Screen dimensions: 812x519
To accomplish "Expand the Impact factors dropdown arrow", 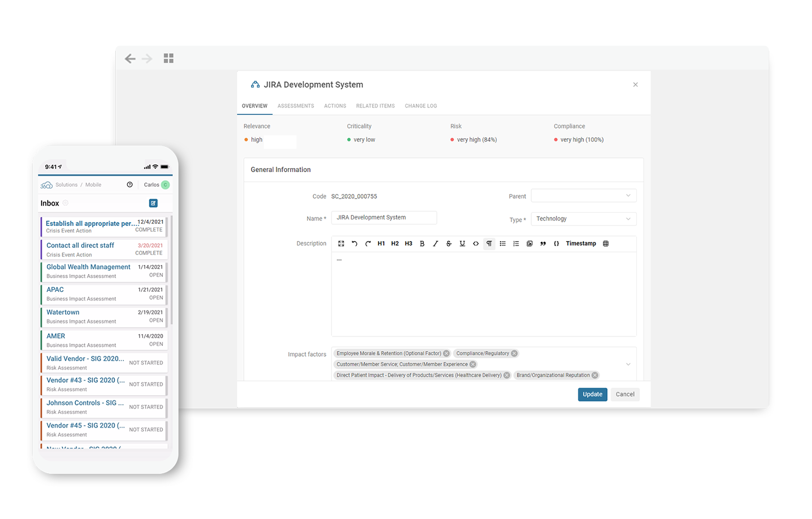I will [x=628, y=364].
